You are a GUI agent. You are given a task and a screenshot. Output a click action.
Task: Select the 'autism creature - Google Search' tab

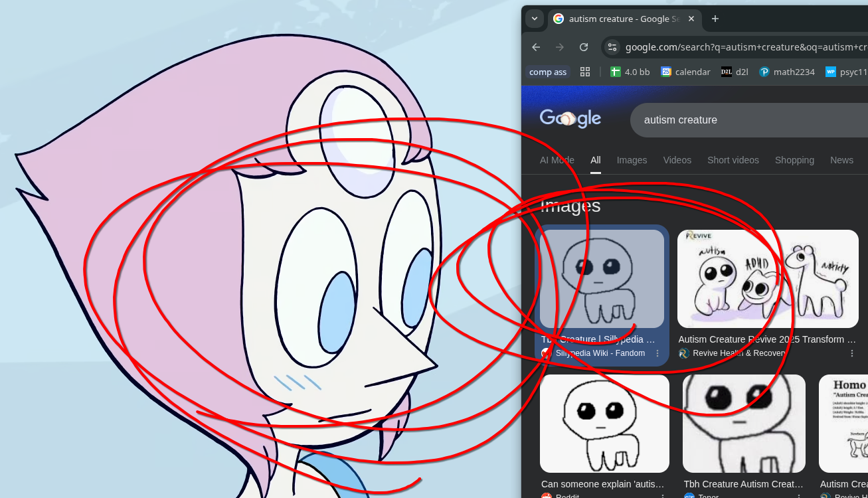coord(623,19)
